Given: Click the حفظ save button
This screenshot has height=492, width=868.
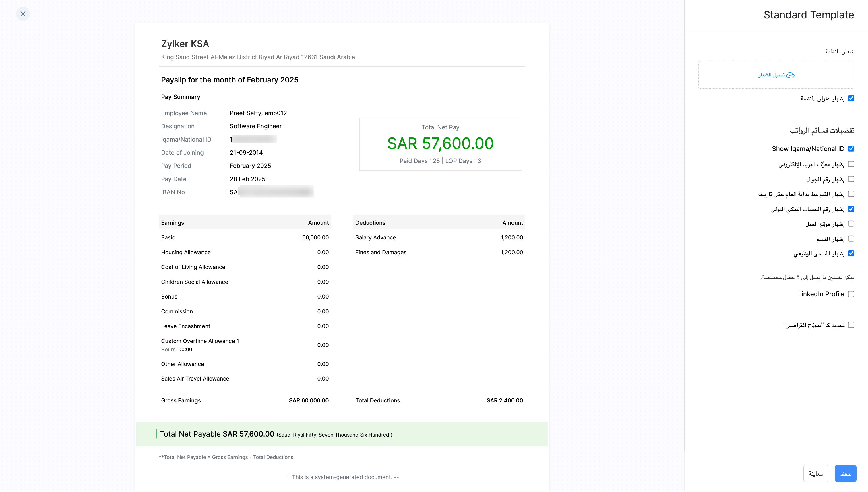Looking at the screenshot, I should pos(846,473).
